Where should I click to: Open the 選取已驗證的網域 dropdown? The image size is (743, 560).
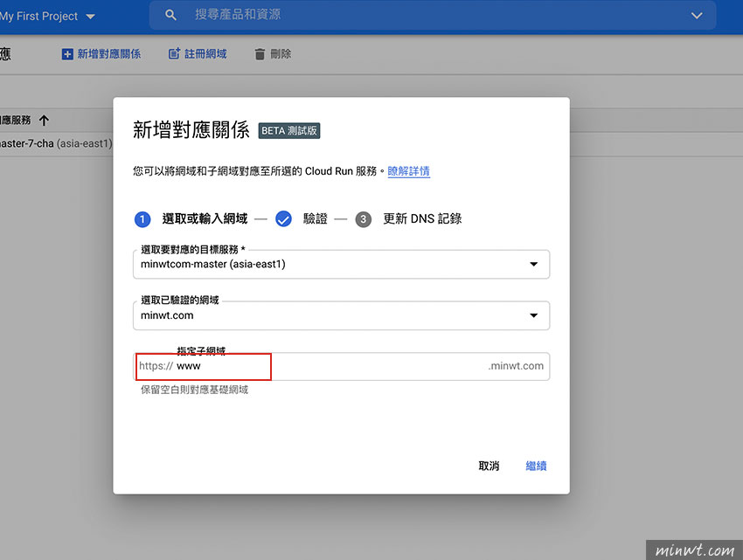pos(341,315)
